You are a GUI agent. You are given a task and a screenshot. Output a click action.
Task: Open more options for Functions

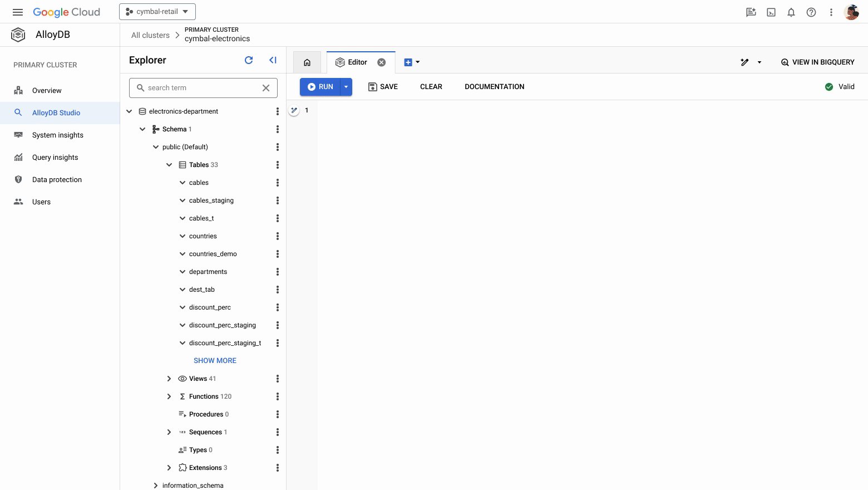pyautogui.click(x=278, y=396)
